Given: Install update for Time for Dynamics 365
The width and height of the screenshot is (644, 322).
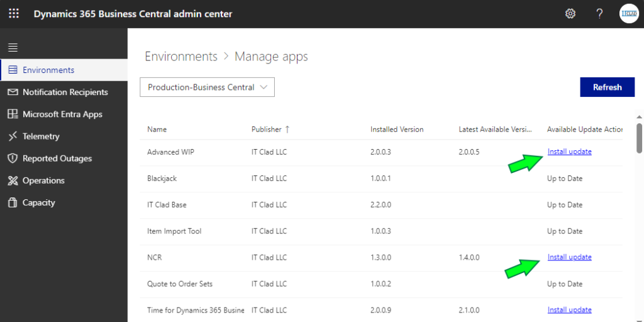Looking at the screenshot, I should click(x=569, y=310).
